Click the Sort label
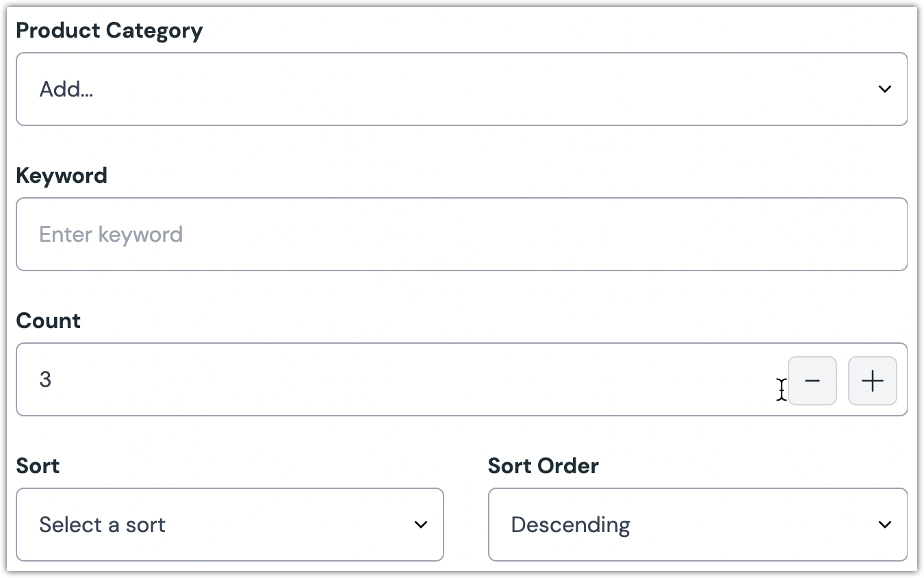The image size is (924, 578). coord(38,466)
